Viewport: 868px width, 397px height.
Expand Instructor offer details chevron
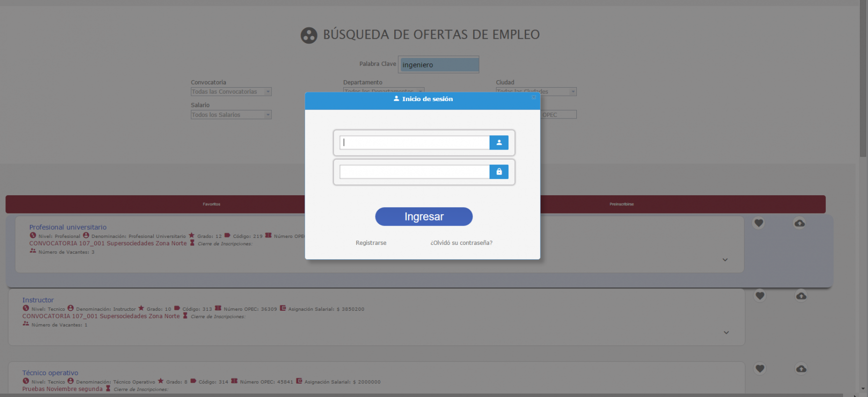tap(726, 333)
